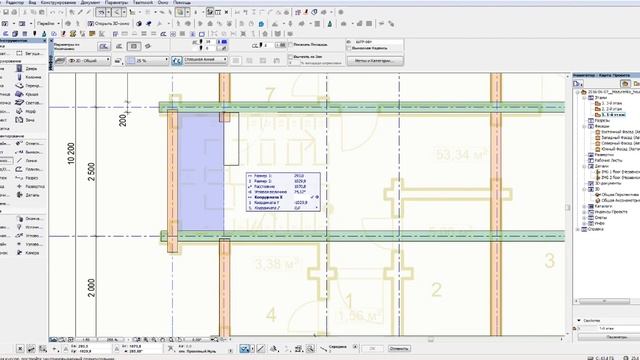Select Общая Перспектива in Navigator tree
Screen dimensions: 640x360
617,195
